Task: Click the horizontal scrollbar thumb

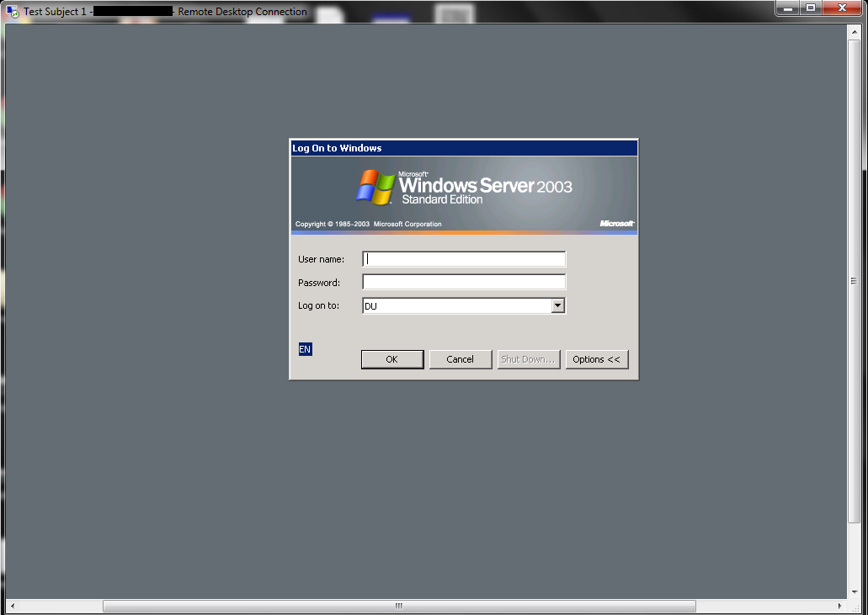Action: pyautogui.click(x=399, y=606)
